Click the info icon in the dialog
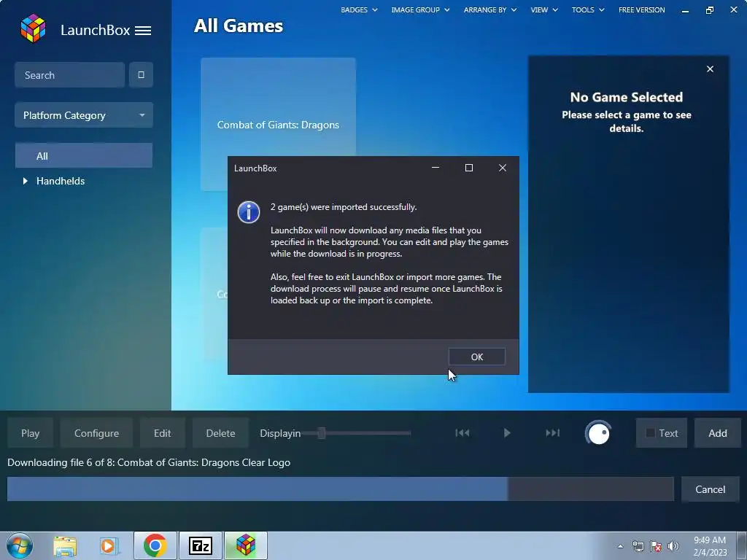The image size is (747, 560). click(249, 212)
